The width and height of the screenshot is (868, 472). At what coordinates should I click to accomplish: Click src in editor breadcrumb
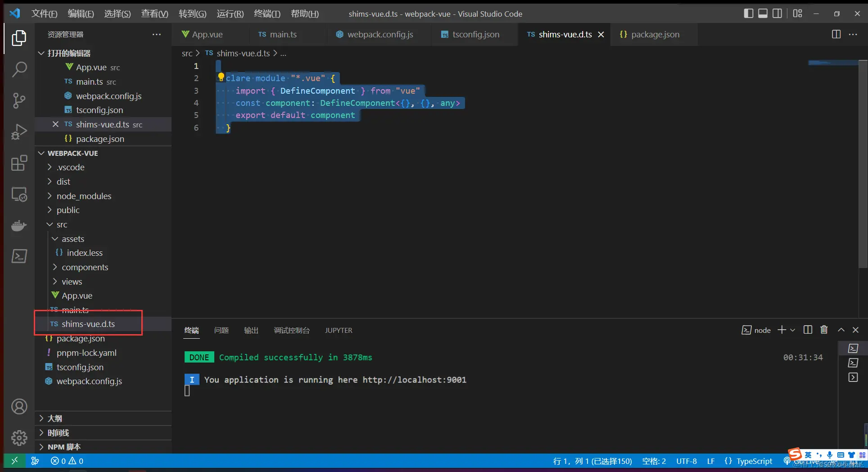point(187,53)
